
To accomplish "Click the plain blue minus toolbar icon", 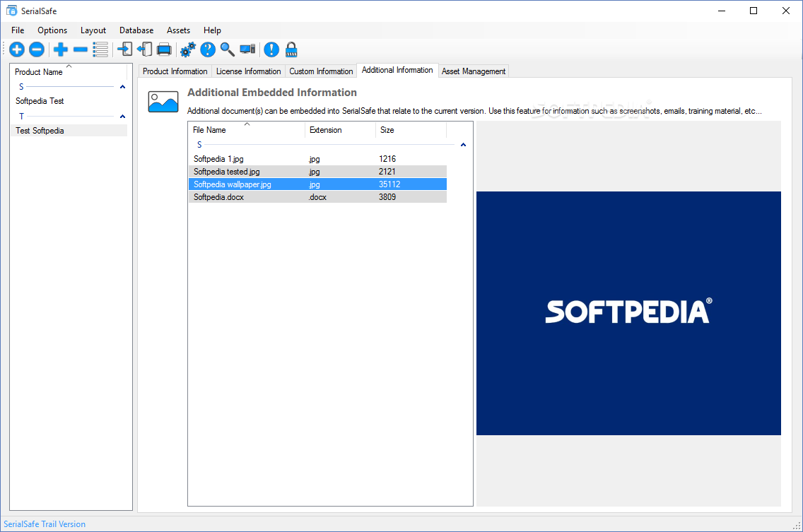I will pos(81,49).
